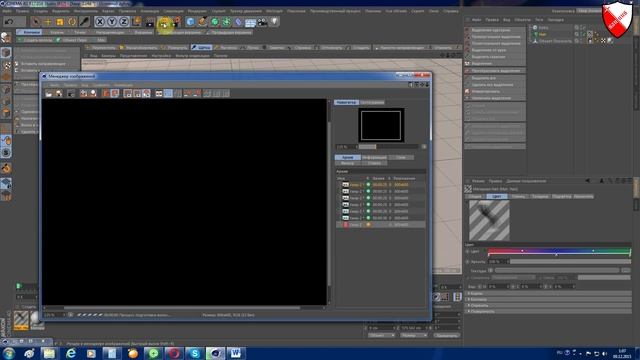Open the Объекты menu in the Object Manager
The height and width of the screenshot is (360, 640).
[522, 20]
